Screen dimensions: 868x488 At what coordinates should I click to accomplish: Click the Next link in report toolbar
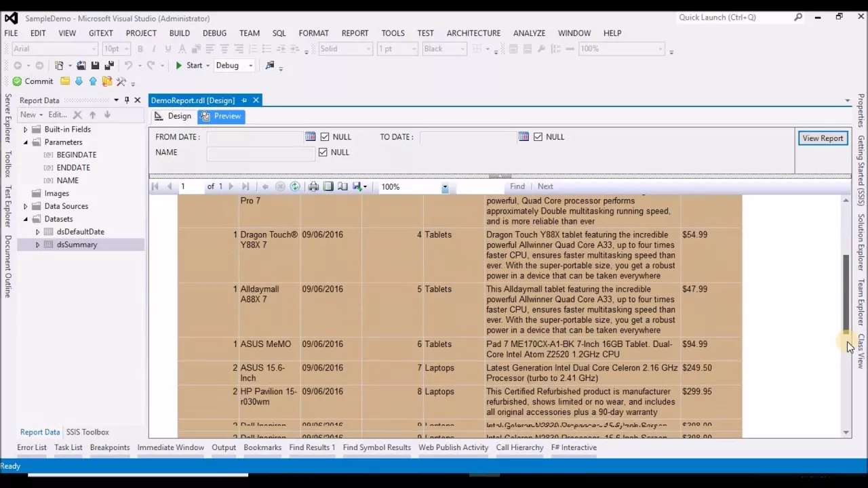click(545, 186)
